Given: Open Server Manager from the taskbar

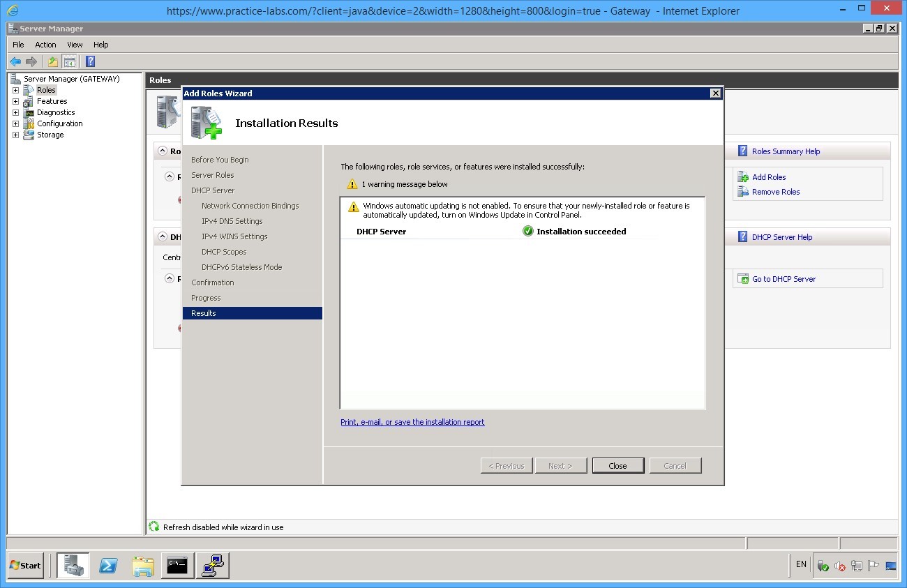Looking at the screenshot, I should (x=73, y=566).
